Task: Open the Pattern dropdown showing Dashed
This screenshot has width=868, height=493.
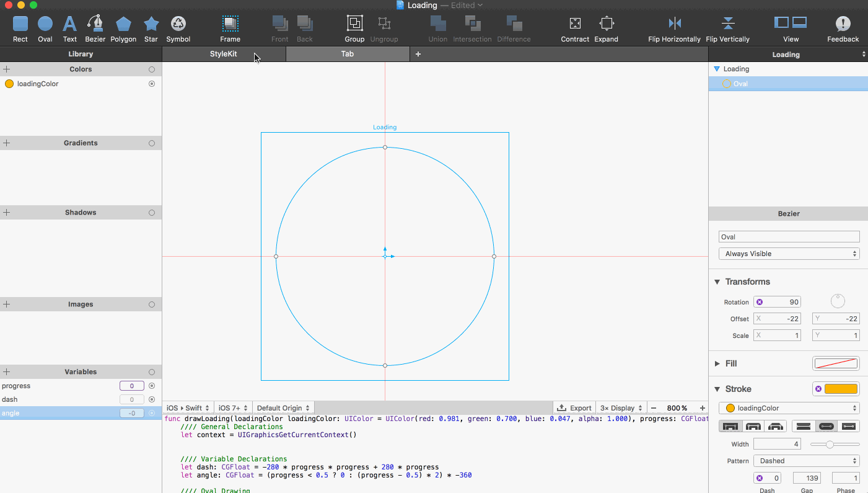Action: (806, 461)
